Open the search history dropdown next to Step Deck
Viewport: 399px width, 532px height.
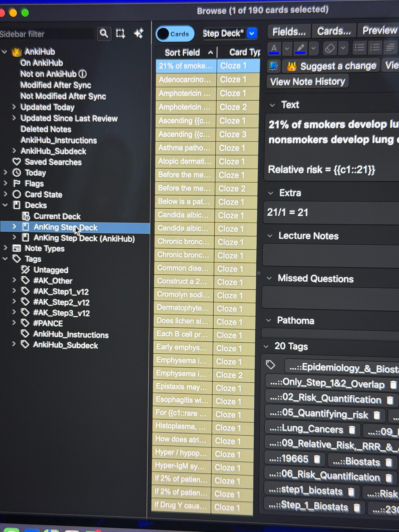(x=252, y=33)
